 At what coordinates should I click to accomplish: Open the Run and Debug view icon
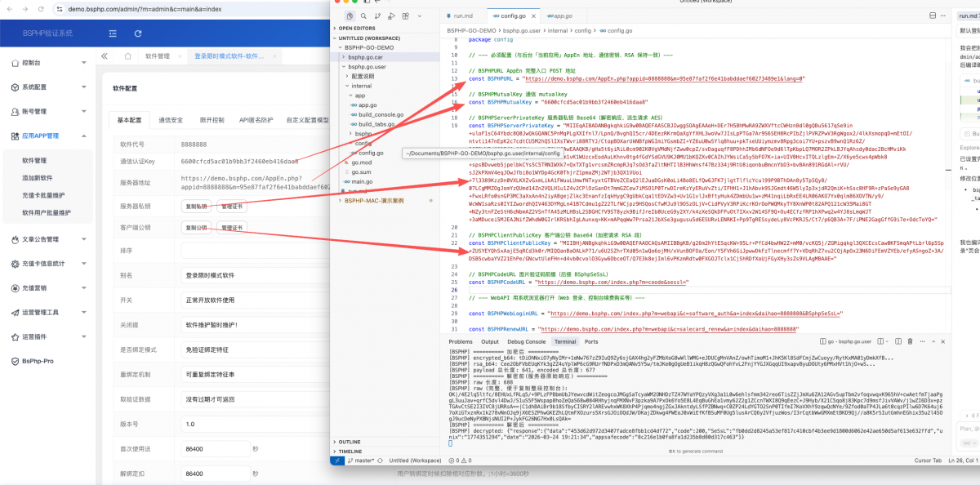pos(391,16)
